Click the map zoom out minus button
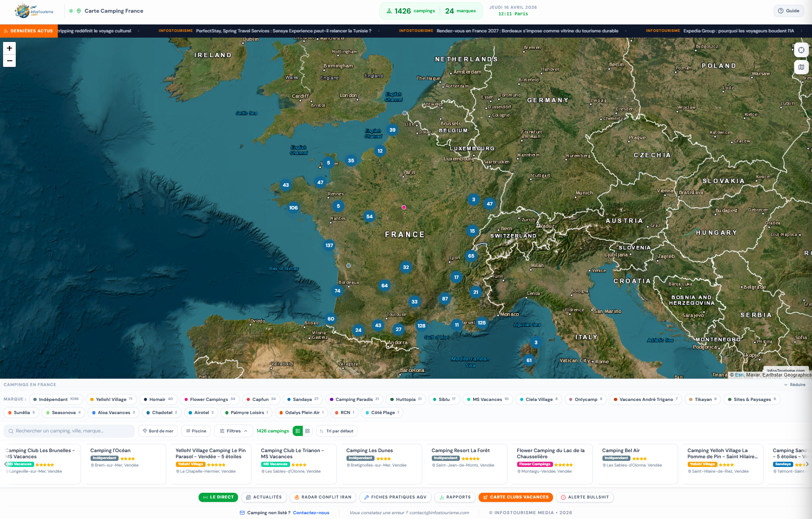This screenshot has height=519, width=812. pyautogui.click(x=9, y=61)
